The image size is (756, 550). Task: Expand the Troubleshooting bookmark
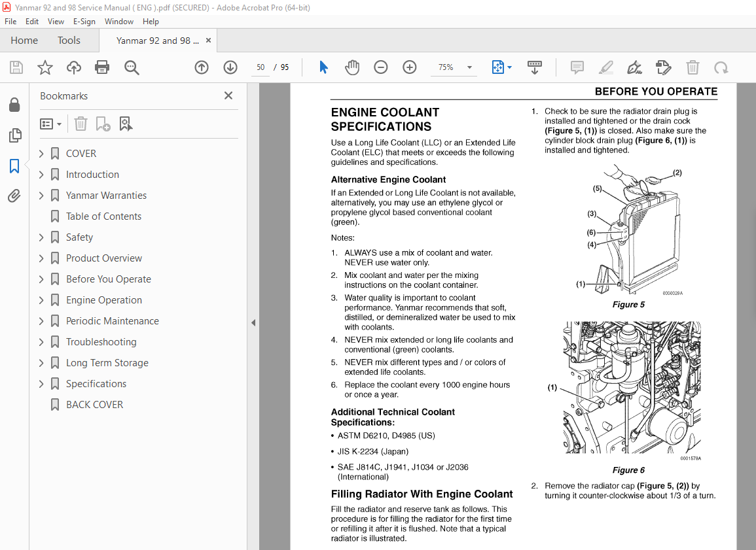click(x=41, y=342)
